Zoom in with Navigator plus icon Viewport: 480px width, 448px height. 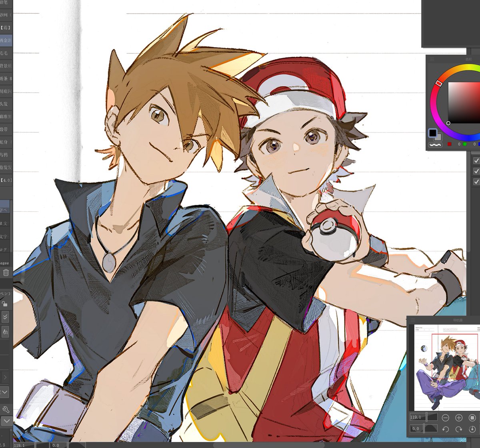(459, 418)
